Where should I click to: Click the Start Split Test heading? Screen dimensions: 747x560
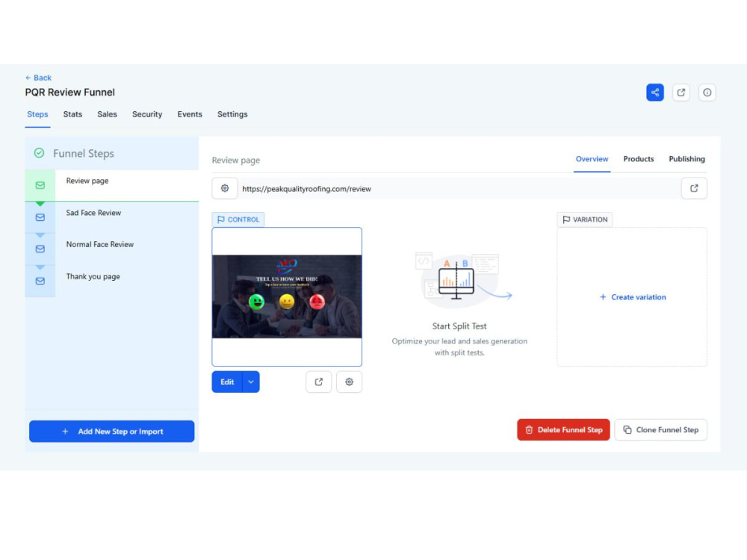click(459, 326)
